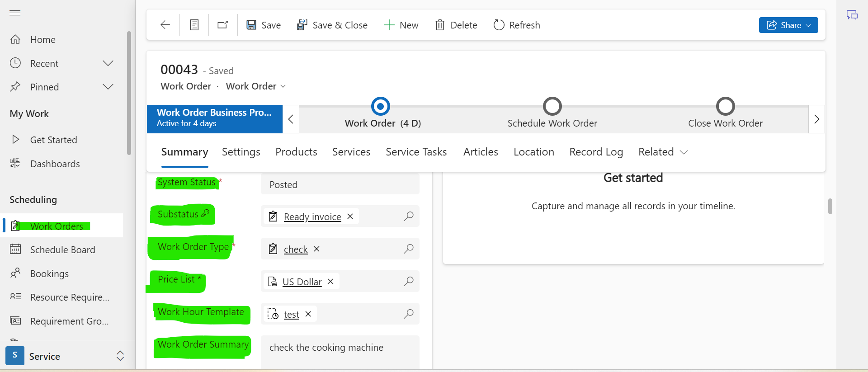Create a New record
Image resolution: width=868 pixels, height=372 pixels.
[x=401, y=25]
